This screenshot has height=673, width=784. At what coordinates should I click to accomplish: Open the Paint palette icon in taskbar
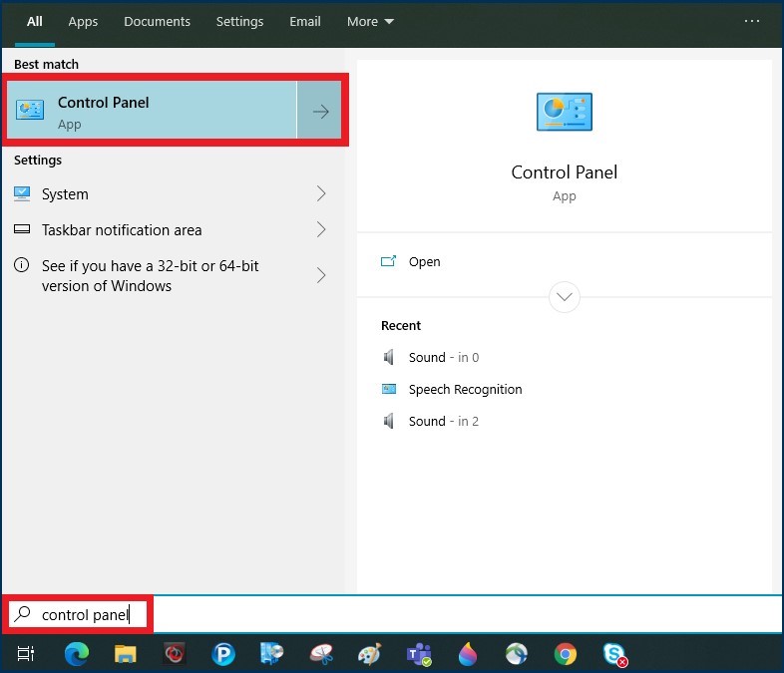pos(370,654)
